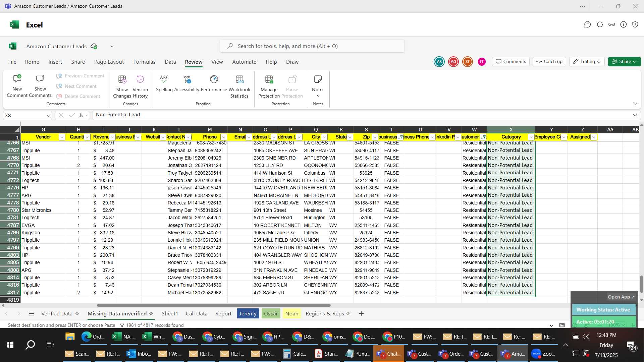Click the insert function fx icon
Viewport: 644px width, 362px height.
[x=81, y=115]
